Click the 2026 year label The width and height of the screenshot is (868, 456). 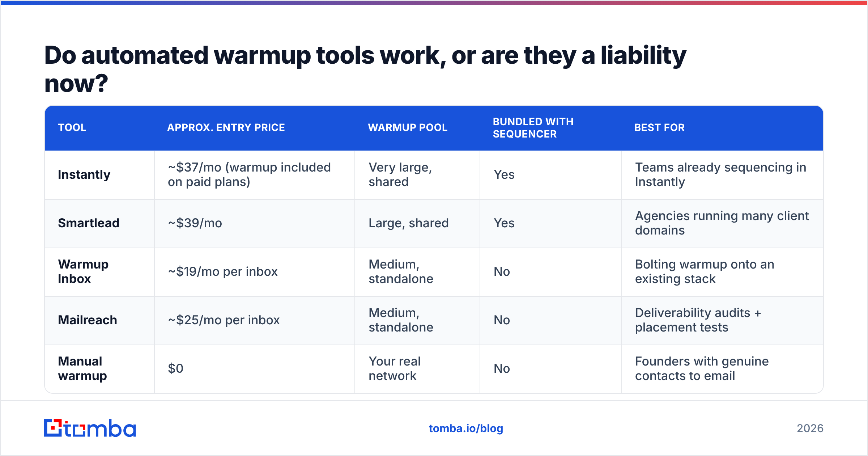pyautogui.click(x=810, y=428)
